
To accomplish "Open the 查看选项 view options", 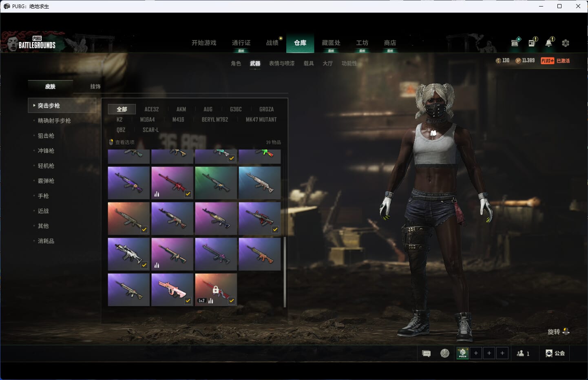I will (x=125, y=142).
